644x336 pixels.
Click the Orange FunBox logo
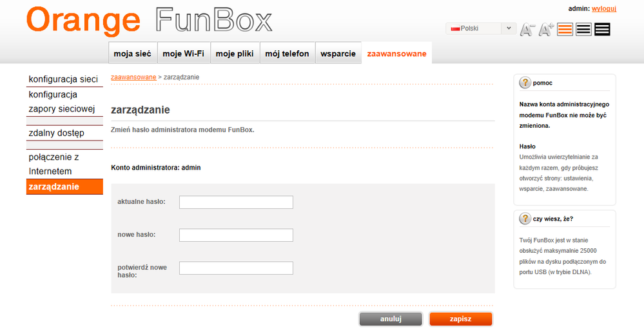coord(149,21)
